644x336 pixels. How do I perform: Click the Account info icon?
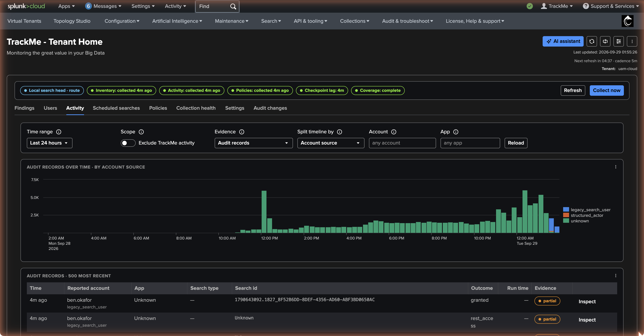[394, 132]
